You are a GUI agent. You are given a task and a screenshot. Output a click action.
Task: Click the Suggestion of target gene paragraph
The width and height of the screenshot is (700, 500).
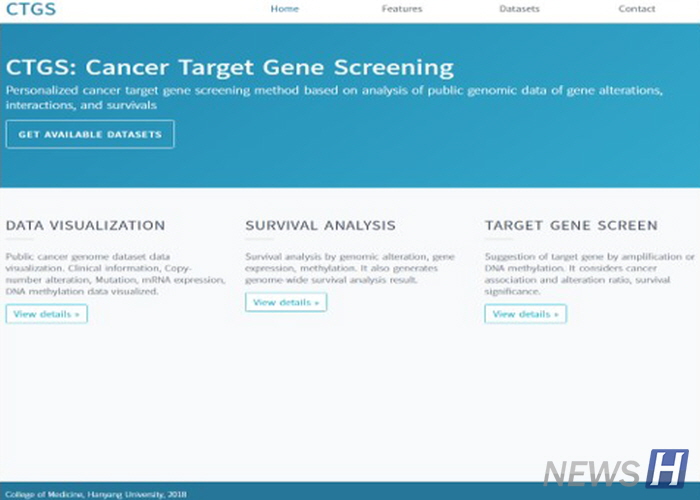tap(589, 273)
